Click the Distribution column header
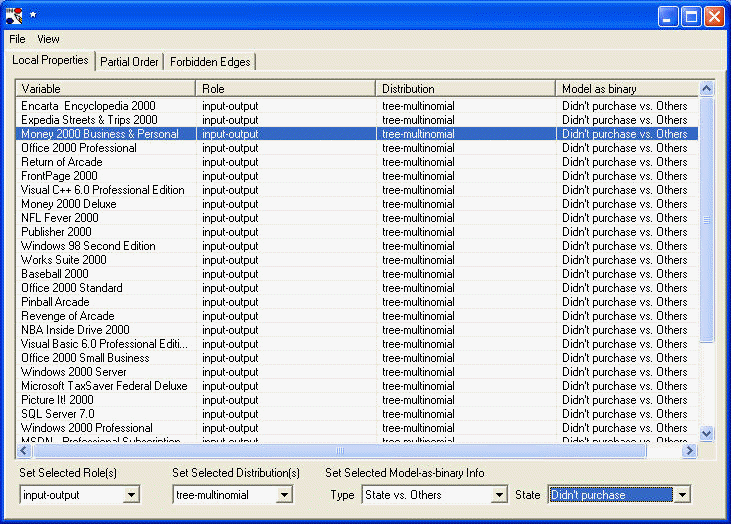Viewport: 731px width, 524px height. coord(465,89)
